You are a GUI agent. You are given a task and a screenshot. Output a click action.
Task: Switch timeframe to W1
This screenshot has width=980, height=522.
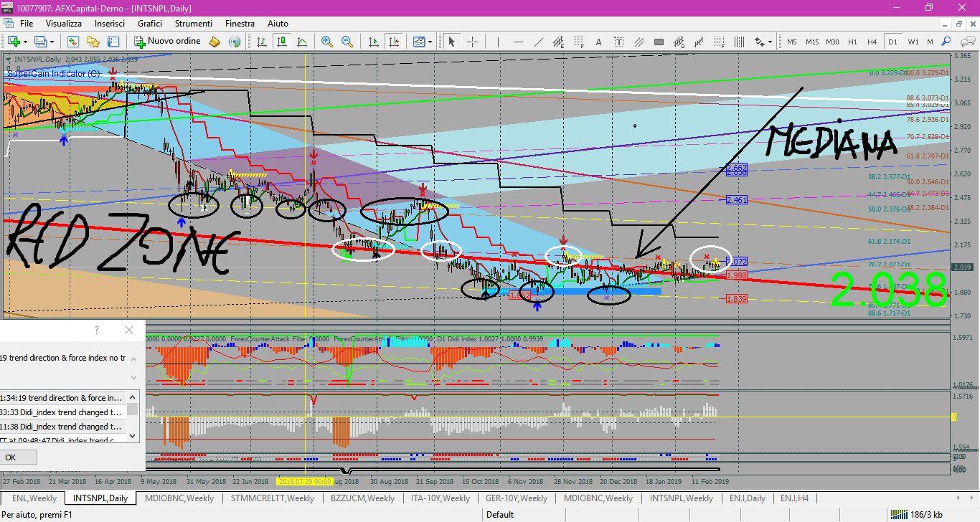click(x=913, y=42)
